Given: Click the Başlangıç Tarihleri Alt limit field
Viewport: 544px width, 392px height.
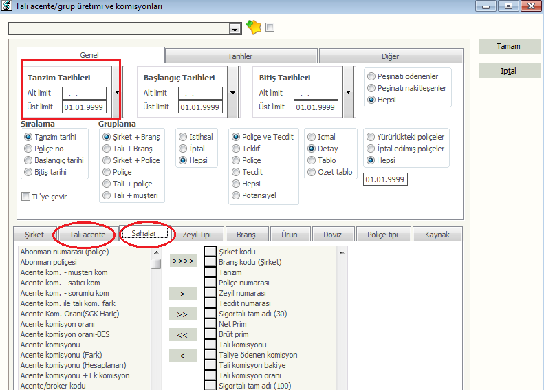Looking at the screenshot, I should pos(200,93).
